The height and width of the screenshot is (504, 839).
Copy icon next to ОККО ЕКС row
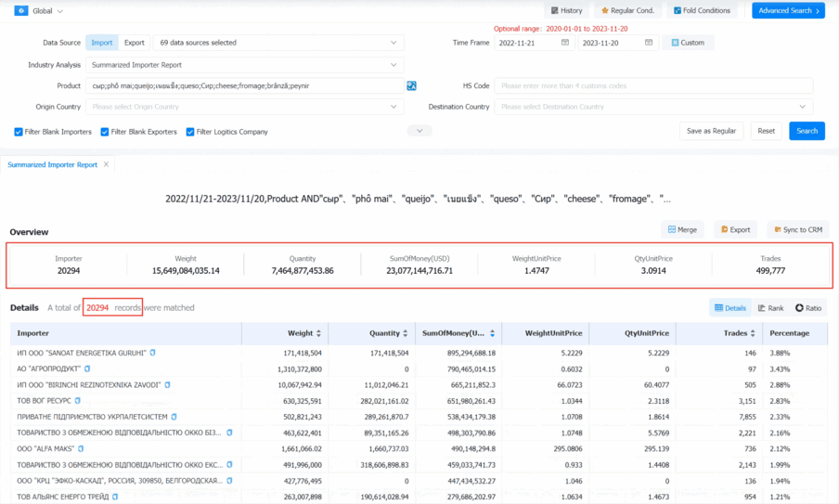[x=229, y=464]
